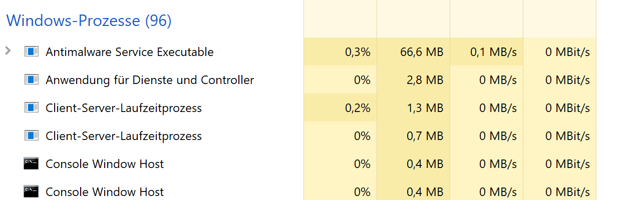The image size is (644, 200).
Task: Expand the Antimalware Service Executable process group
Action: pos(8,50)
